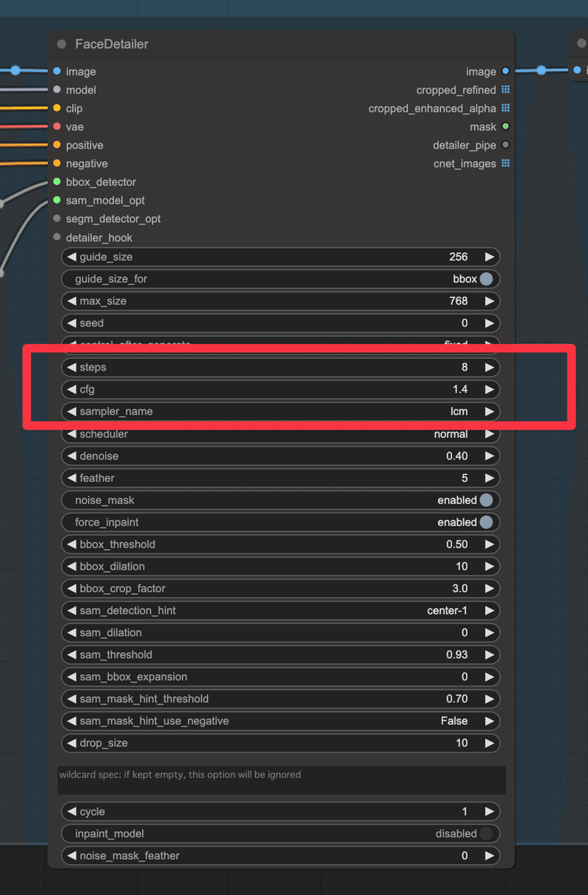Increase drop_size with right arrow
The width and height of the screenshot is (588, 895).
coord(490,743)
